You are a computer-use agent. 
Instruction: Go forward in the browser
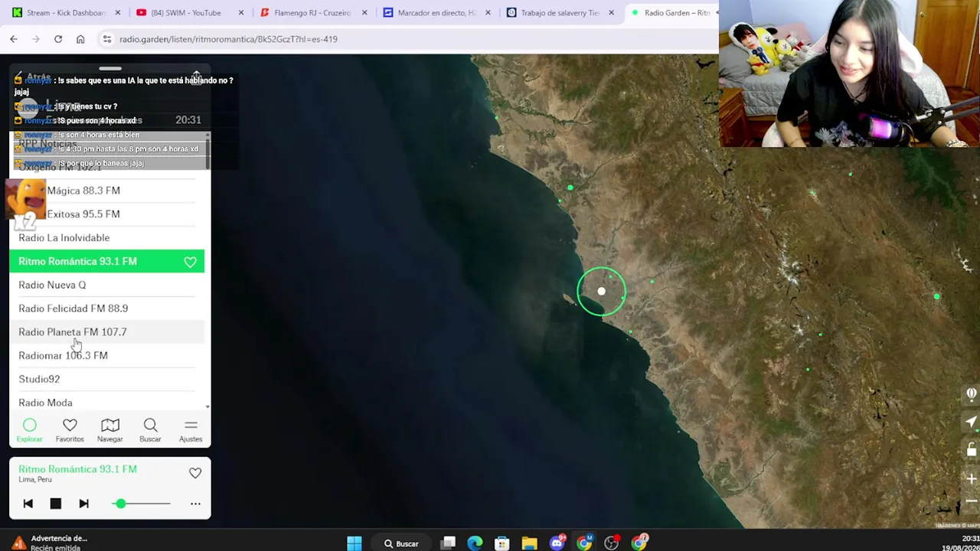tap(35, 39)
